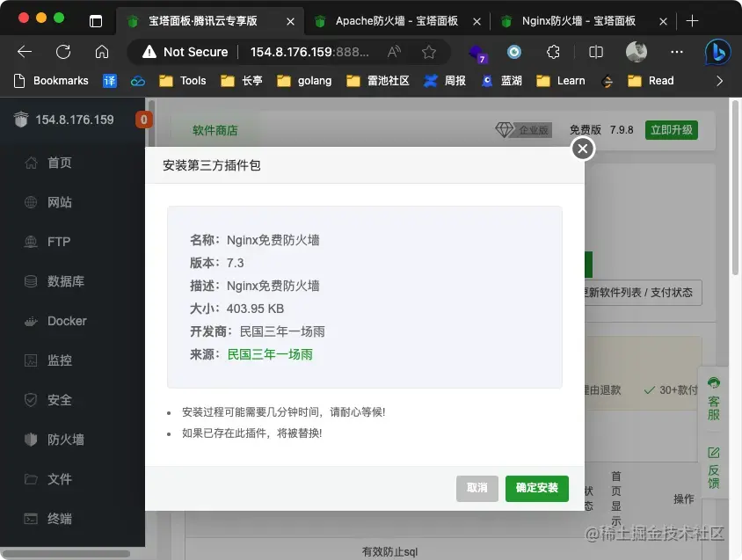This screenshot has height=560, width=742.
Task: Open a new browser tab
Action: [692, 21]
